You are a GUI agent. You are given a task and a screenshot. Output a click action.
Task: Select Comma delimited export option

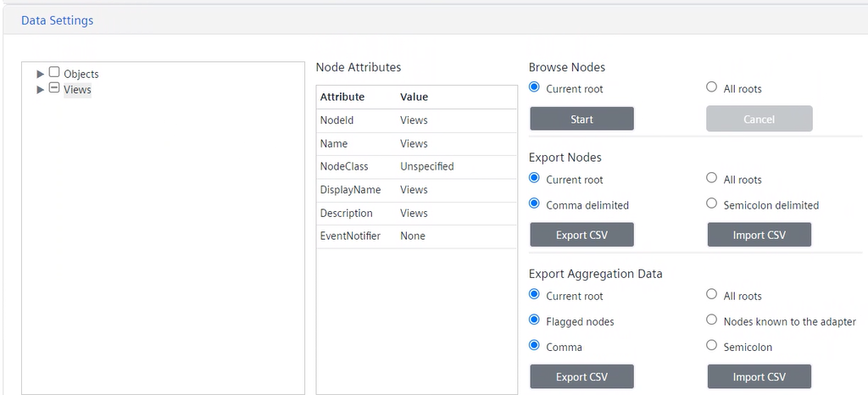(x=534, y=203)
